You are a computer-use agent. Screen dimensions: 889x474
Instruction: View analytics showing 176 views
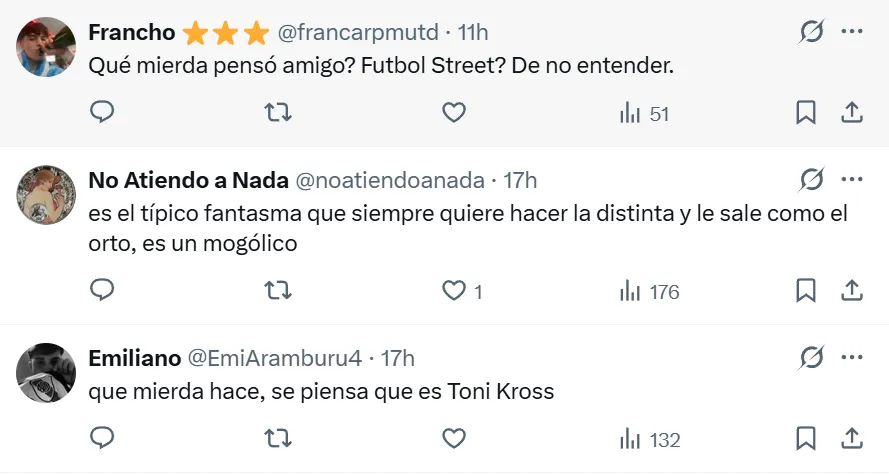[x=649, y=292]
